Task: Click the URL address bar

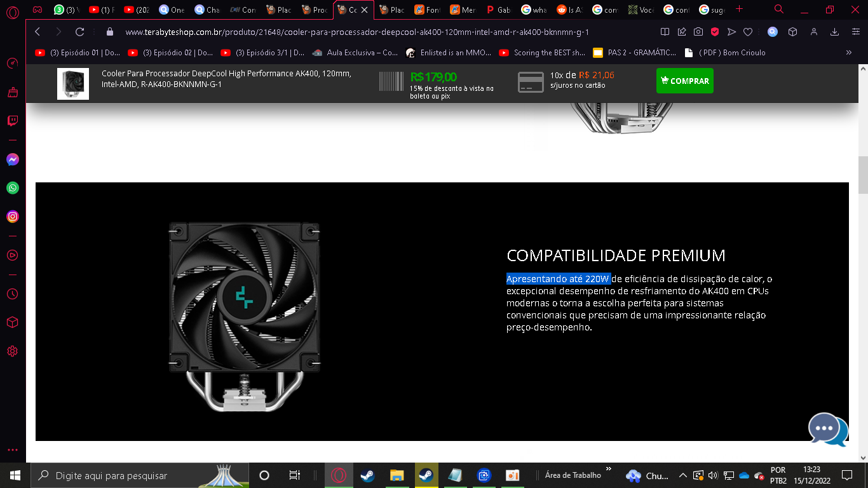Action: click(381, 32)
